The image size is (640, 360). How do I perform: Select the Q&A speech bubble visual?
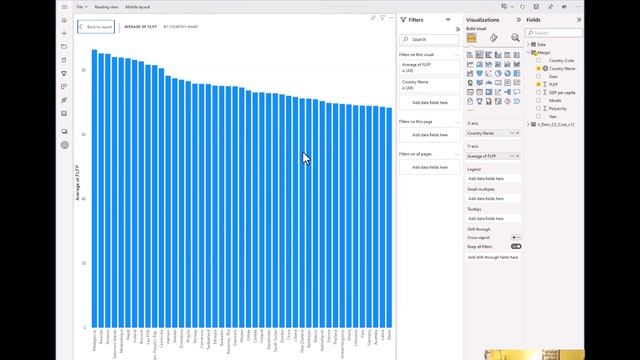(x=517, y=92)
